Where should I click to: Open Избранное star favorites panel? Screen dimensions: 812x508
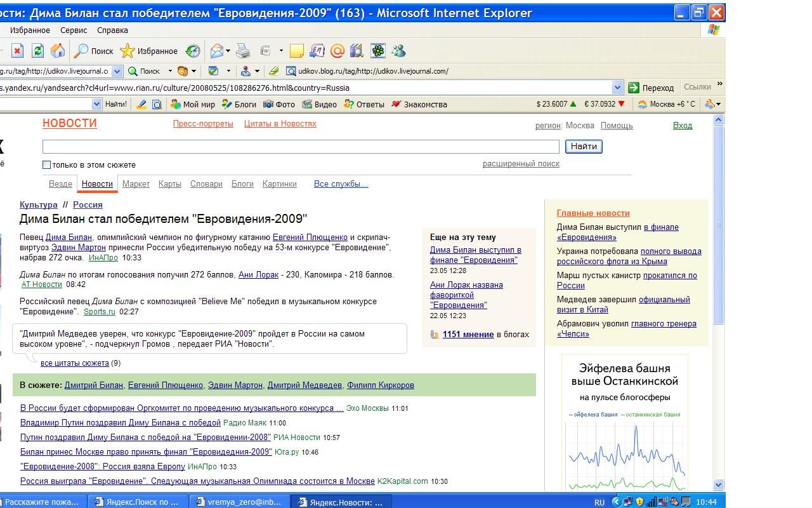pyautogui.click(x=150, y=51)
